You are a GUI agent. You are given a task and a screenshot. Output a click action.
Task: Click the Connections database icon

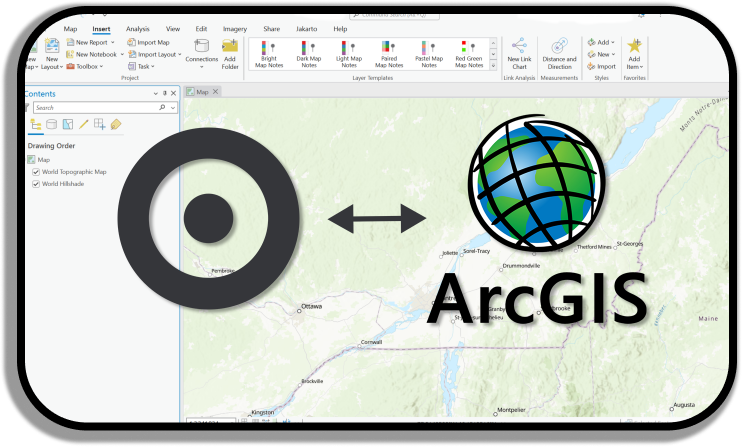point(202,46)
